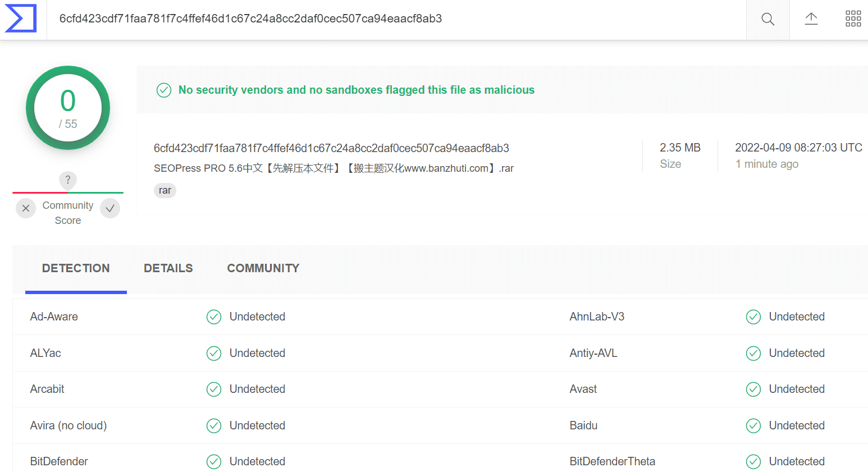868x472 pixels.
Task: Click the Baidu undetected check icon
Action: pos(753,426)
